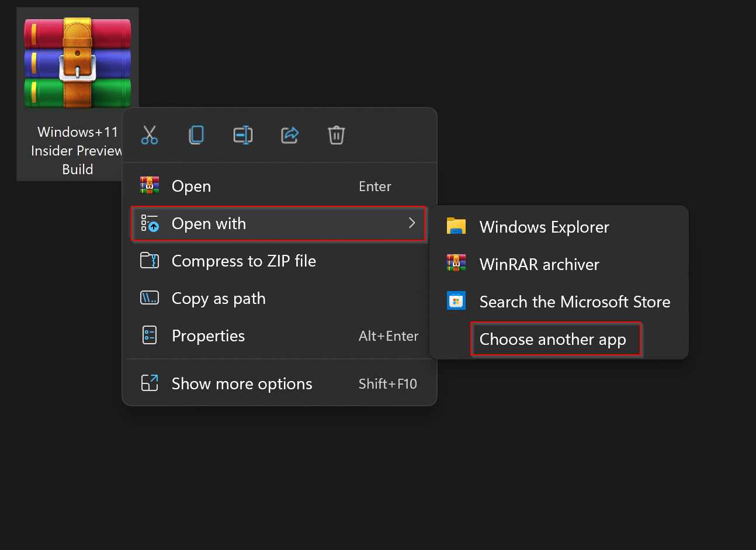Click Choose another app

click(x=555, y=338)
